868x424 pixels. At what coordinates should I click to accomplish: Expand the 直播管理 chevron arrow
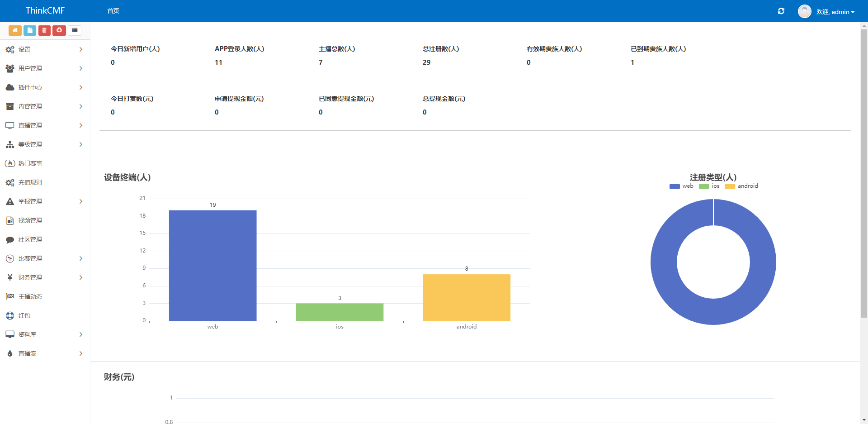tap(81, 125)
